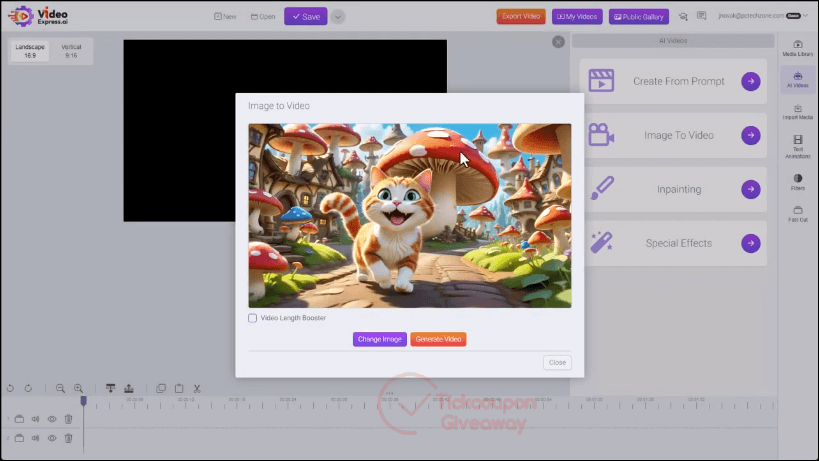Open the AI Videos sidebar tab
Image resolution: width=819 pixels, height=461 pixels.
798,80
